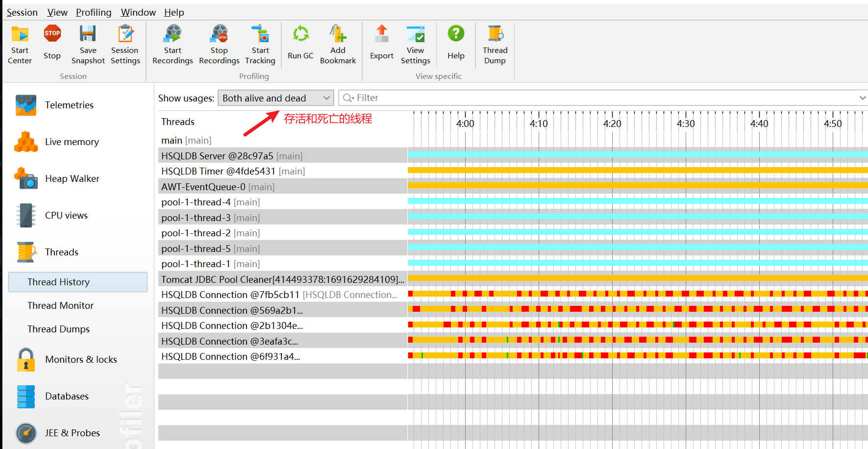Take a Thread Dump
The width and height of the screenshot is (868, 449).
pyautogui.click(x=495, y=34)
